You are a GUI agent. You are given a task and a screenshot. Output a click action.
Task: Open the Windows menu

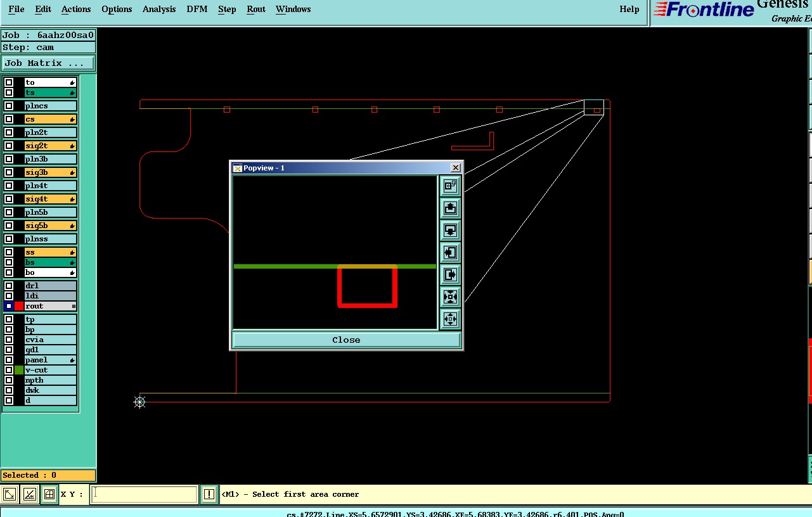(293, 9)
